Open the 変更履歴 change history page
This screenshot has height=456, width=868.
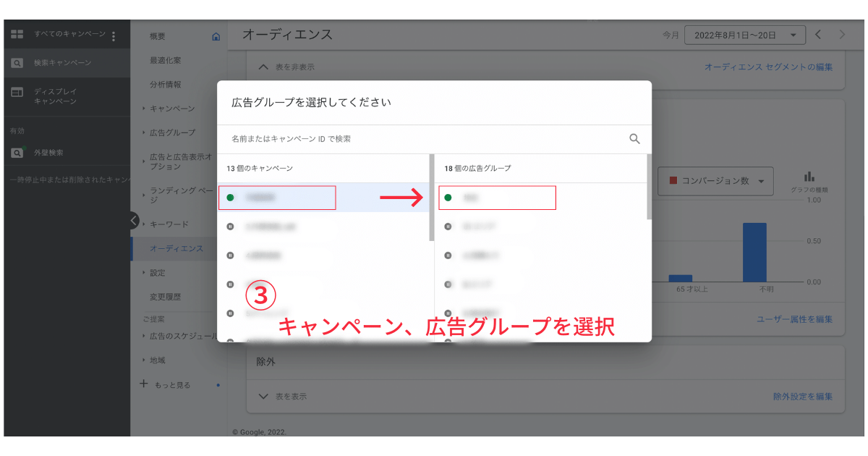(x=166, y=297)
